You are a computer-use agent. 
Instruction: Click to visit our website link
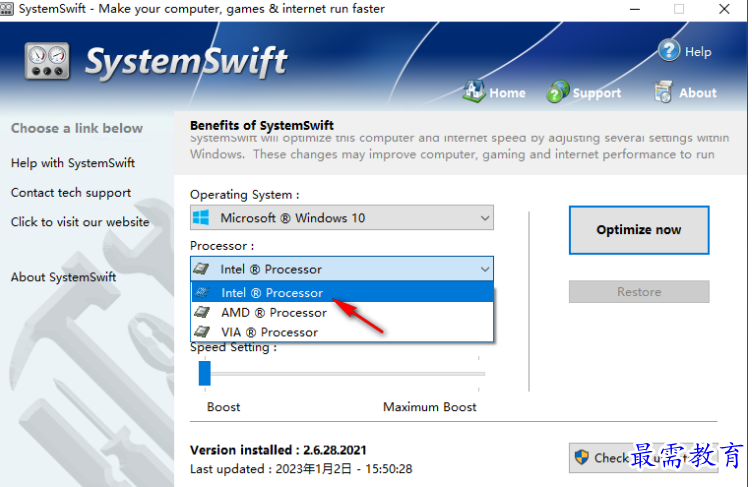80,222
